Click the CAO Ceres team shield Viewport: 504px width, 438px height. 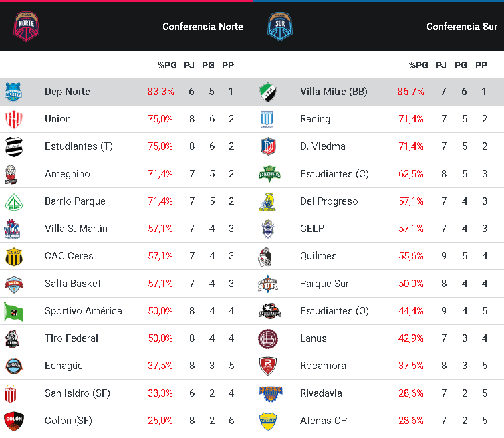14,257
